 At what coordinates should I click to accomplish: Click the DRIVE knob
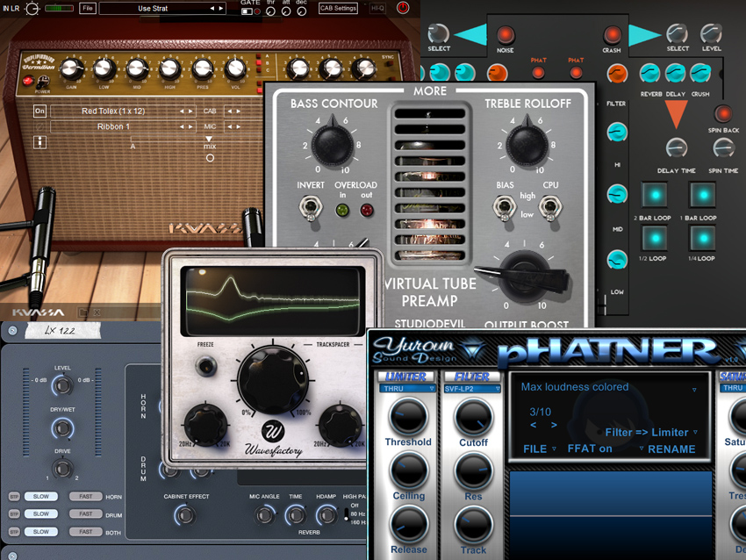coord(62,469)
